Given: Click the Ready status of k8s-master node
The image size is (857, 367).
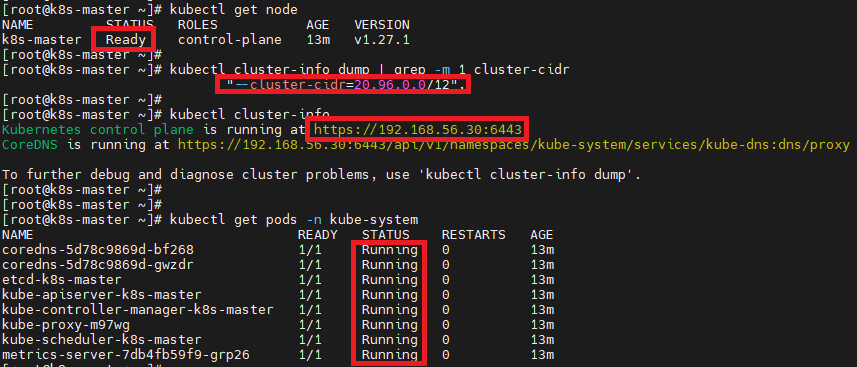Looking at the screenshot, I should [126, 40].
